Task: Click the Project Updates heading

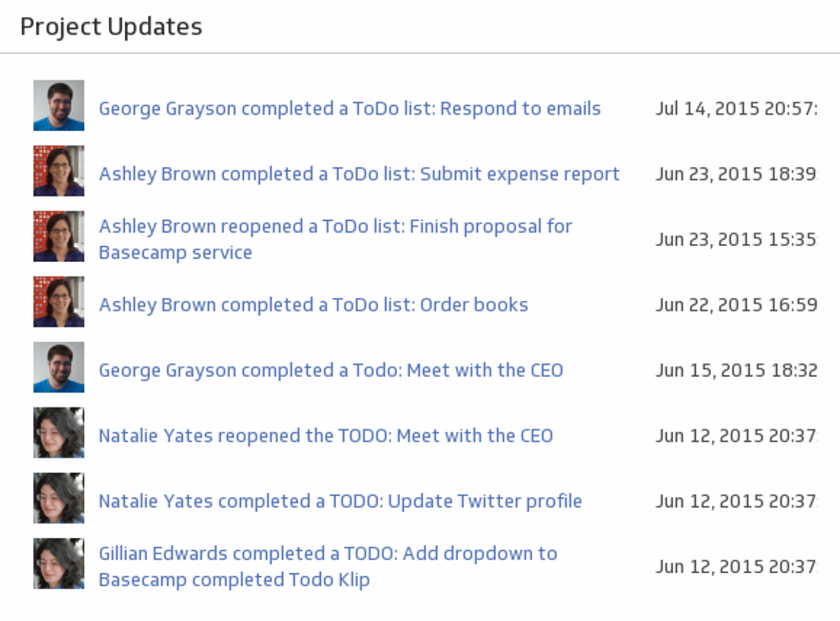Action: [x=111, y=27]
